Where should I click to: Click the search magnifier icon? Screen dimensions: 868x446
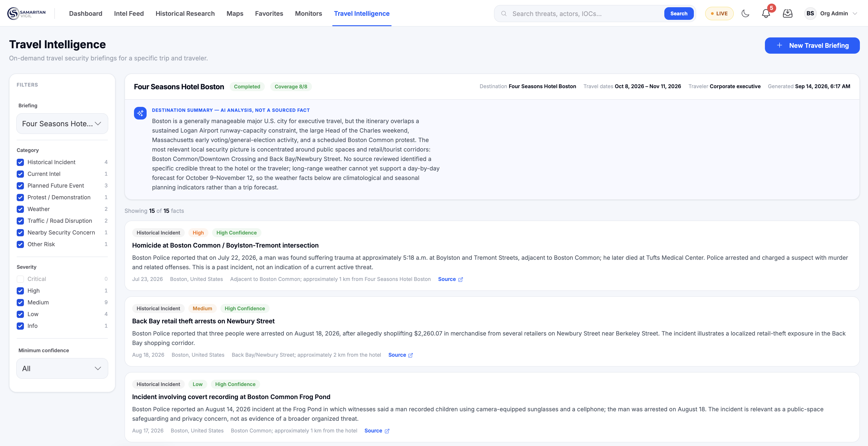click(x=504, y=14)
